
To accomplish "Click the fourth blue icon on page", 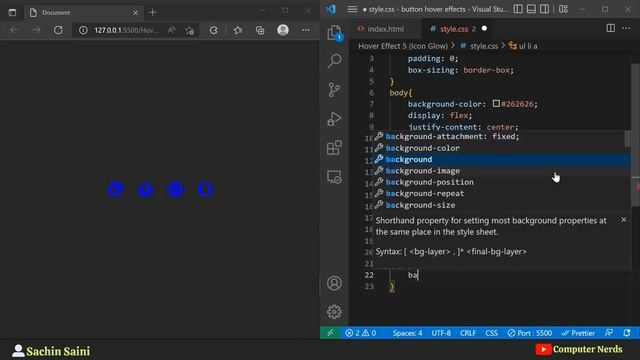I will 205,189.
